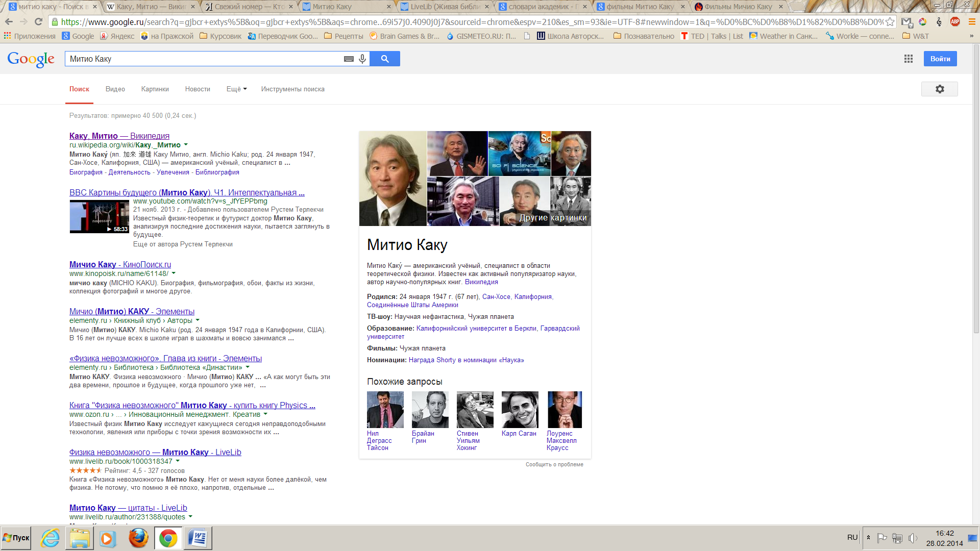Open dropdown arrow beside ozon.ru result URL
Image resolution: width=980 pixels, height=551 pixels.
(265, 414)
